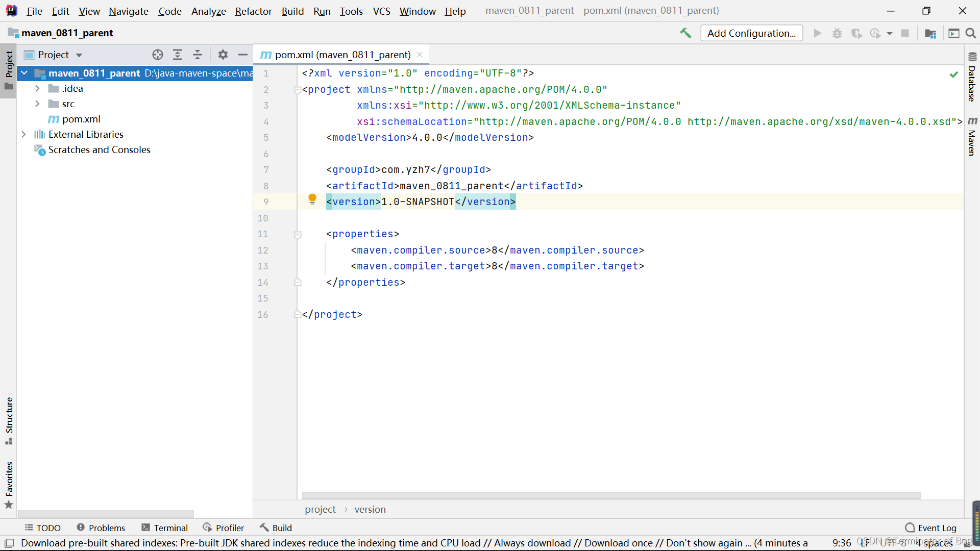
Task: Expand External Libraries node
Action: click(23, 134)
